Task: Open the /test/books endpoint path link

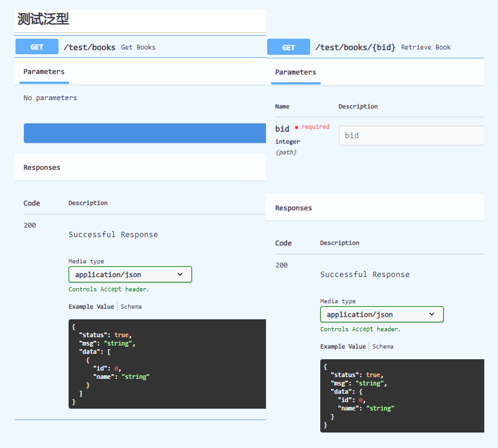Action: (x=89, y=47)
